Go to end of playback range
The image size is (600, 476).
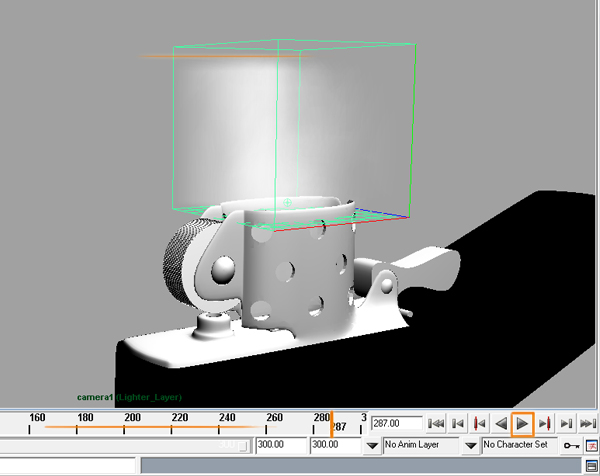587,424
